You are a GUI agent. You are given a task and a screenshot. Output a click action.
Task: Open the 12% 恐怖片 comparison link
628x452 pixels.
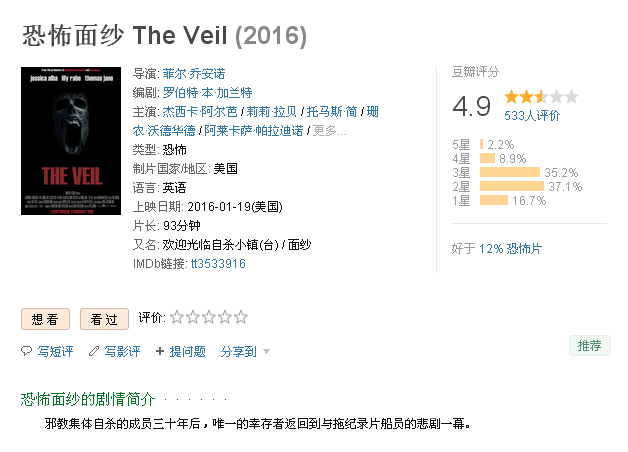(x=510, y=249)
